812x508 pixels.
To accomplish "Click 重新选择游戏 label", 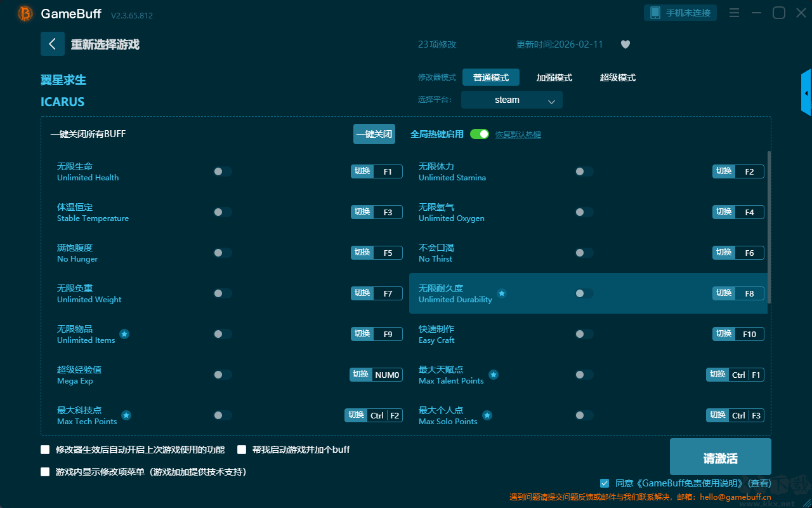I will pos(105,44).
